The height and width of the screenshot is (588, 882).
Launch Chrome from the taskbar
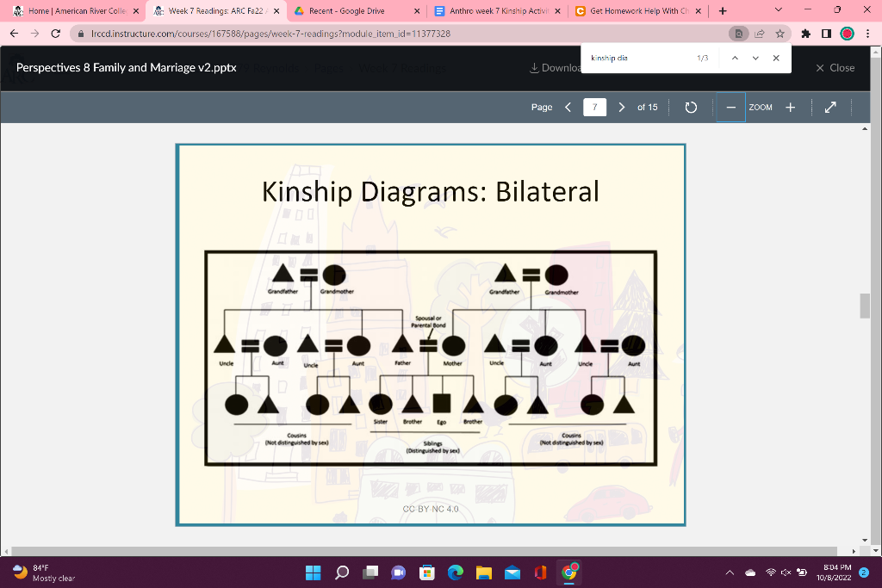tap(569, 572)
